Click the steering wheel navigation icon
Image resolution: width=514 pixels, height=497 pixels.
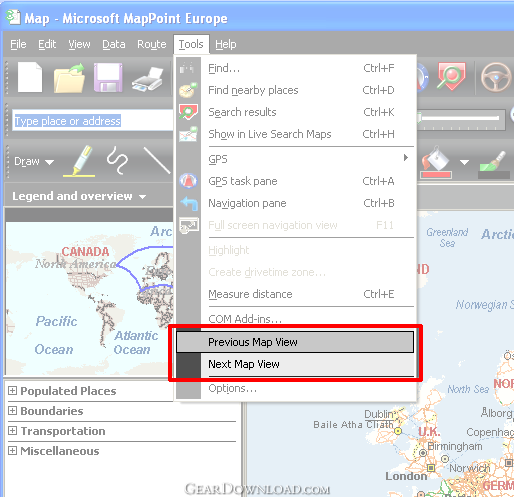pyautogui.click(x=496, y=77)
